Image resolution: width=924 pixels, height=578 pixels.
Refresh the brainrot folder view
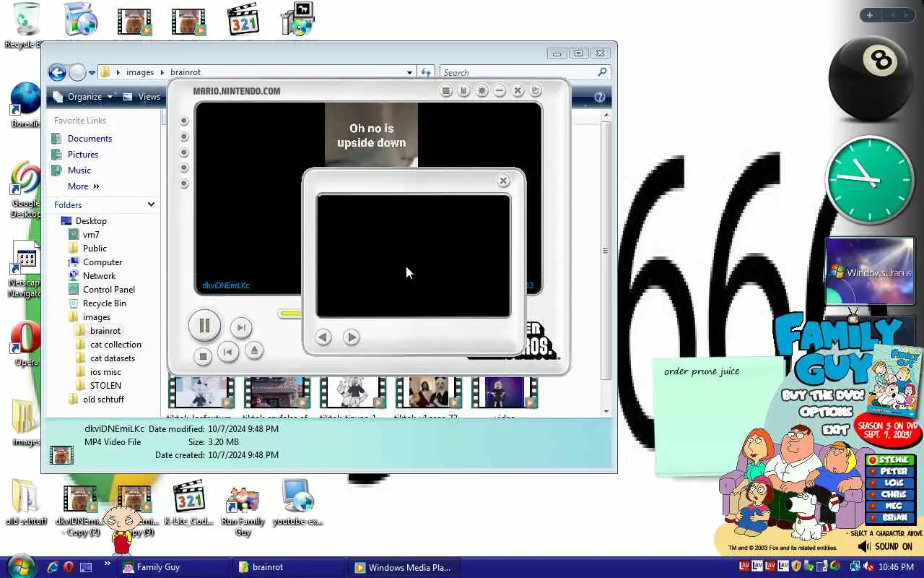426,72
